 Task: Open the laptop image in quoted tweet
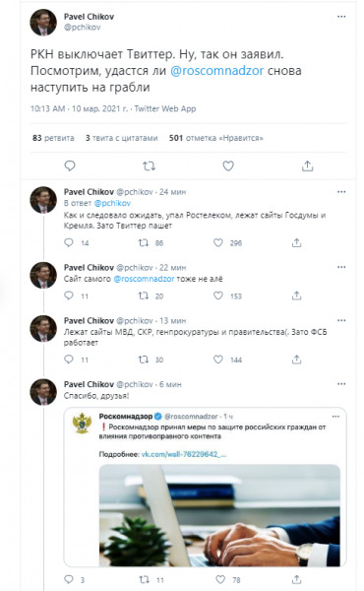point(219,515)
